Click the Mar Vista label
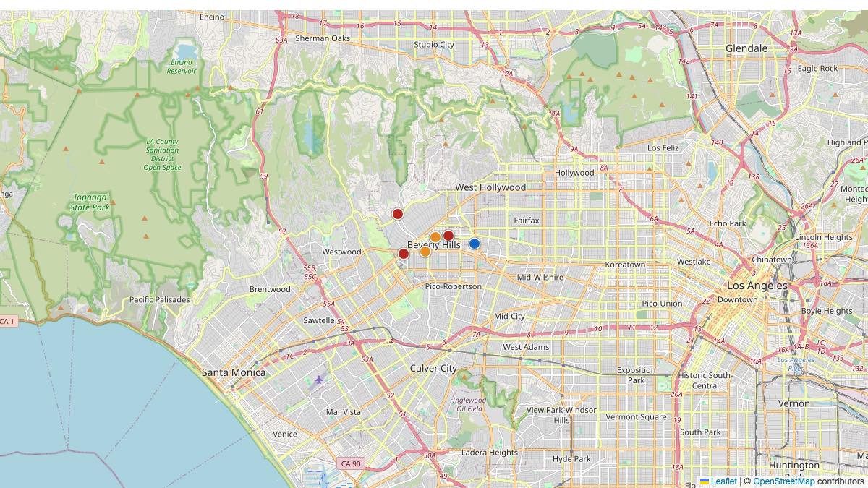Screen dimensions: 868x488 [344, 412]
